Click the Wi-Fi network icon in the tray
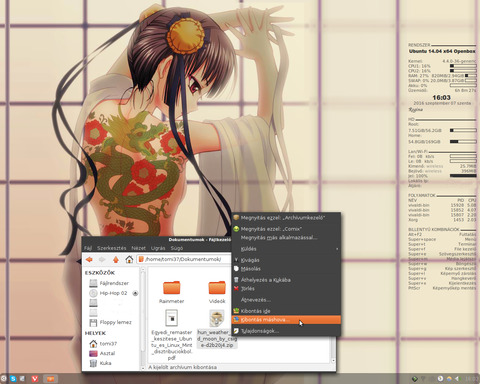This screenshot has width=480, height=384. [423, 379]
